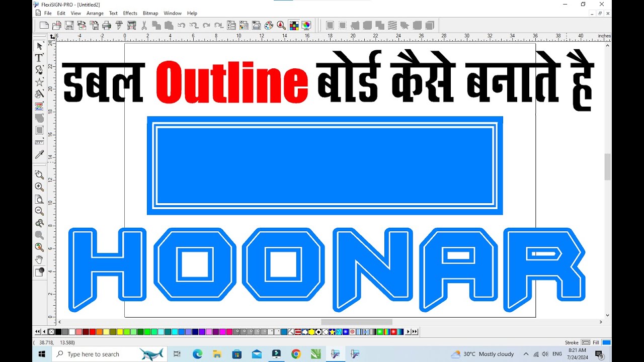Open Google Chrome from the taskbar
644x362 pixels.
click(x=296, y=354)
